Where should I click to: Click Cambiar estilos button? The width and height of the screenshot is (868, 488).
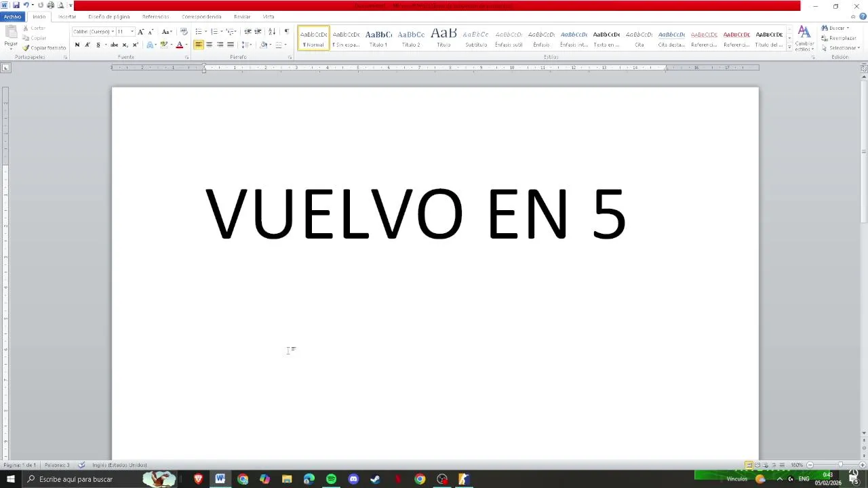(804, 39)
